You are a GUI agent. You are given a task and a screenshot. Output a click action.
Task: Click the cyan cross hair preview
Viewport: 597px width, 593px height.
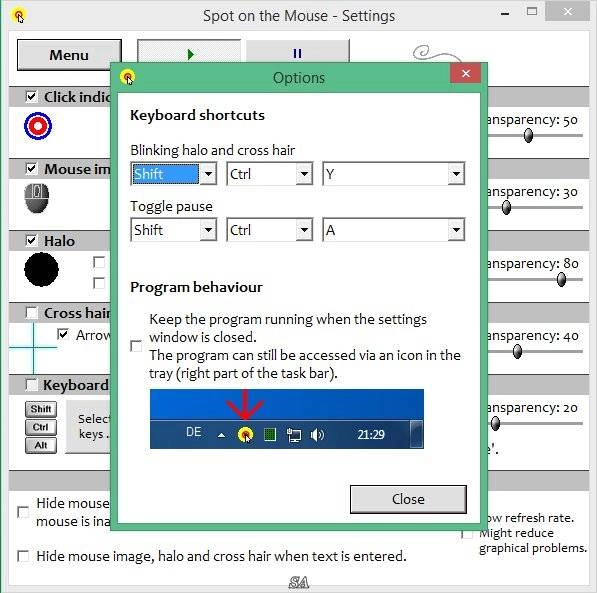point(34,347)
